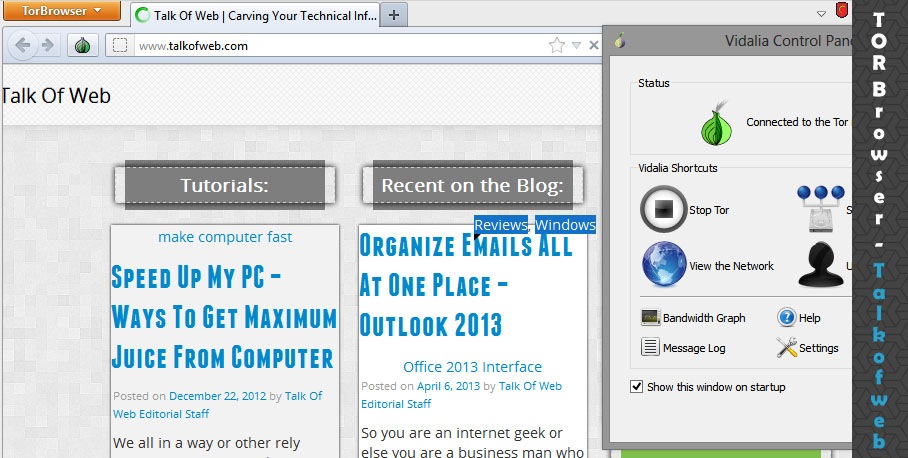908x458 pixels.
Task: Click the April 6, 2013 date link
Action: 449,386
